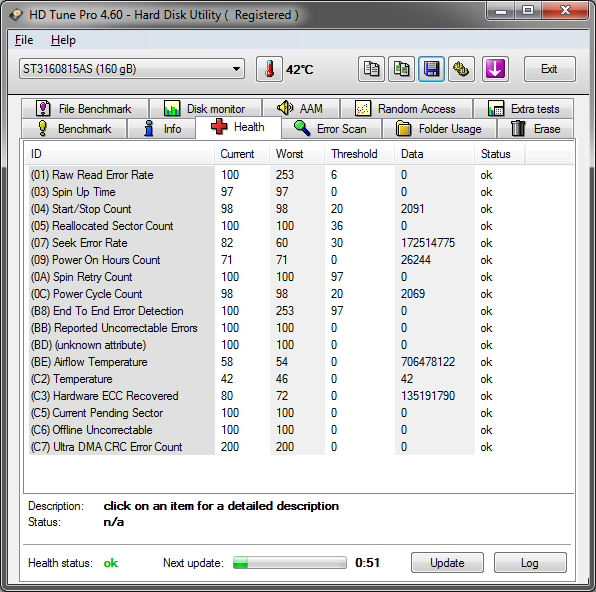Sort by the ID column header
596x592 pixels.
coord(119,154)
